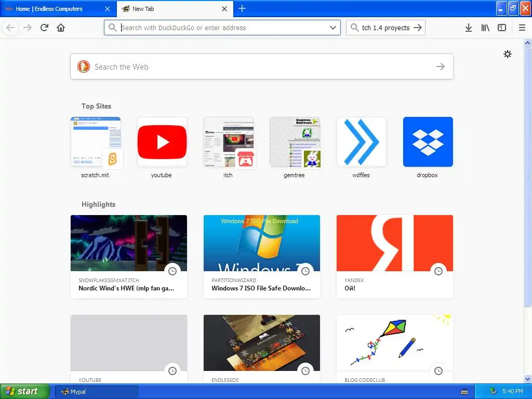This screenshot has height=399, width=532.
Task: Click the clock icon on BLOG.CODECLUB card
Action: tap(438, 371)
